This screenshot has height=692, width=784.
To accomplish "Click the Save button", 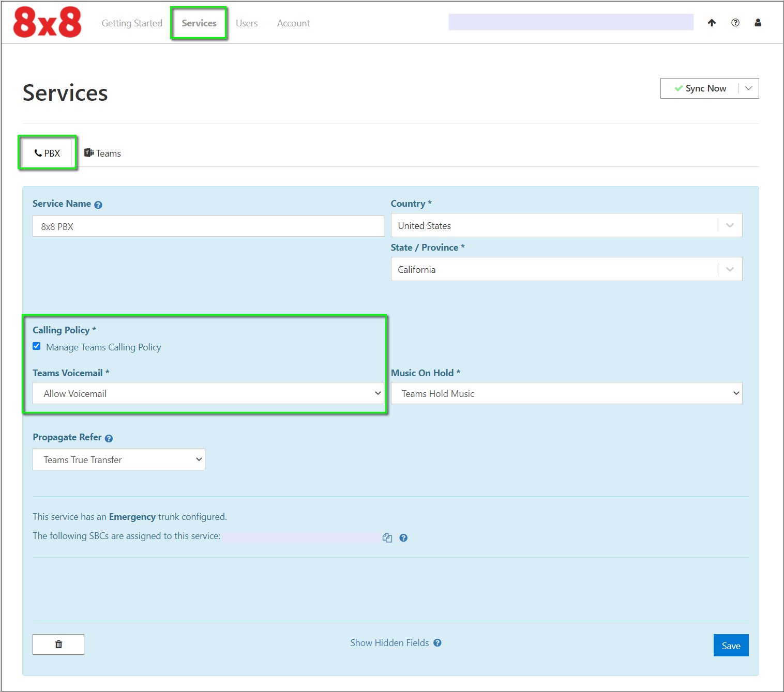I will (x=730, y=645).
